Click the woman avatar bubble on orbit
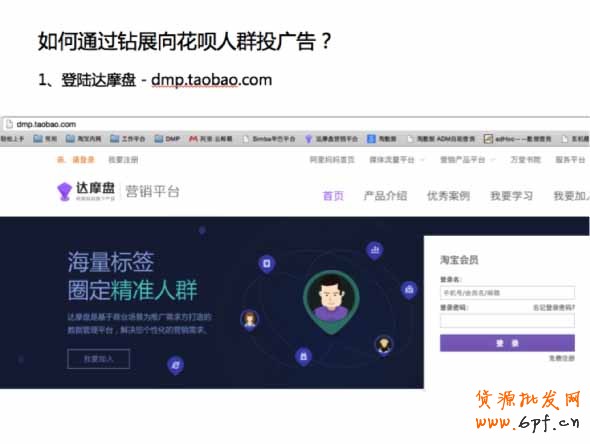 [249, 320]
